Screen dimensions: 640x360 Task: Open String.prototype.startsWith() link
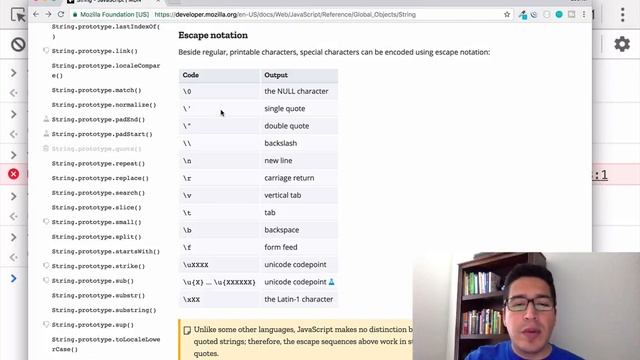[x=106, y=252]
